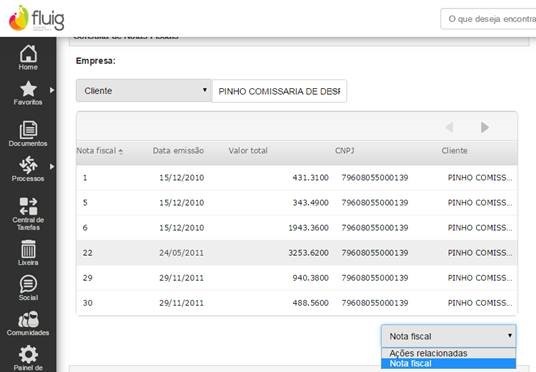The image size is (536, 372).
Task: Select row with nota fiscal 5
Action: (297, 203)
